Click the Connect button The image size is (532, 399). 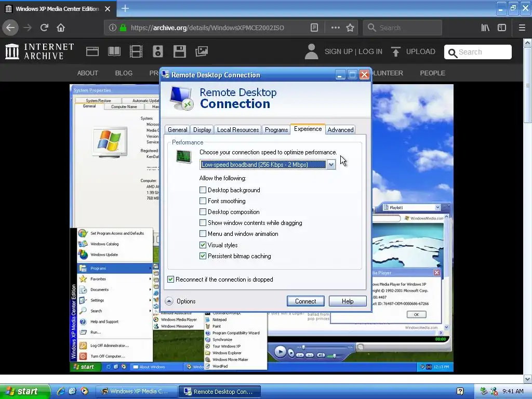click(x=305, y=301)
